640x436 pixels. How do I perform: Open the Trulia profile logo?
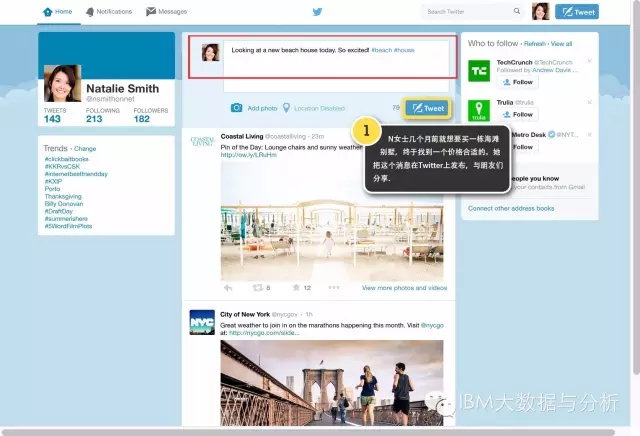478,111
